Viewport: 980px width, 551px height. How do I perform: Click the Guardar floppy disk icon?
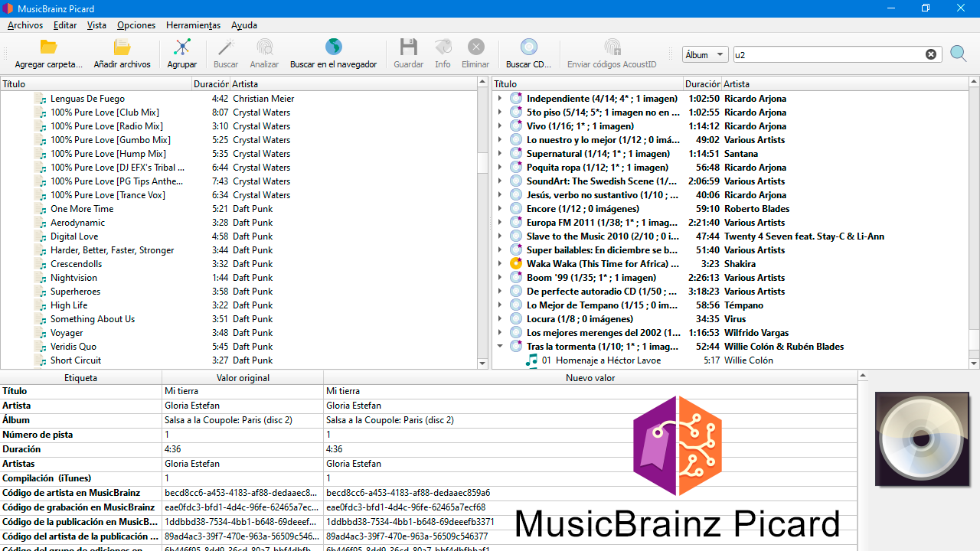tap(408, 47)
